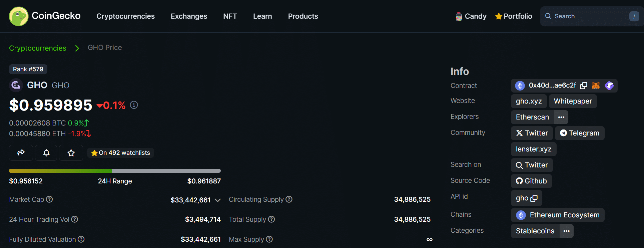Copy the API id gho using the copy icon
This screenshot has width=644, height=248.
tap(534, 198)
